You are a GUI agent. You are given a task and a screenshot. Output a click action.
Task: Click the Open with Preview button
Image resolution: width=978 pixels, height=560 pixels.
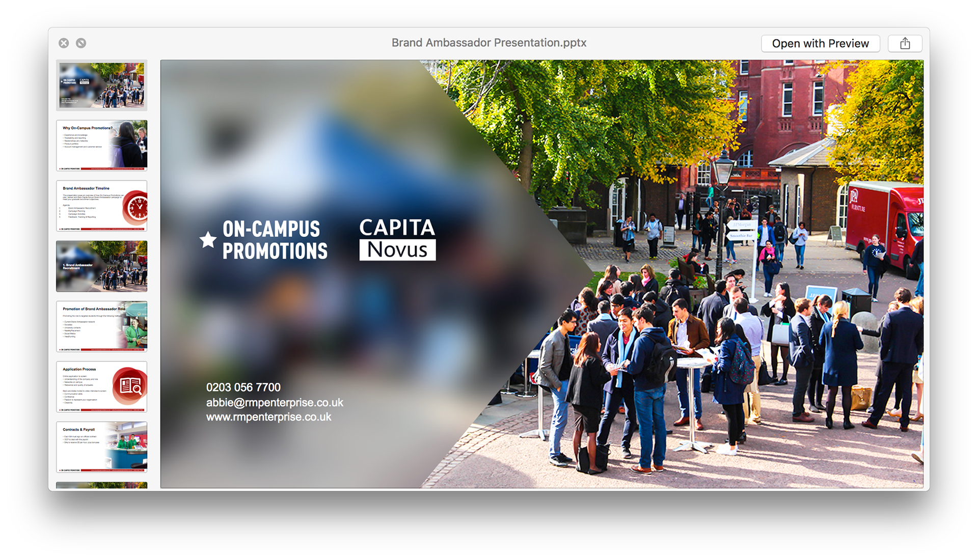[820, 43]
